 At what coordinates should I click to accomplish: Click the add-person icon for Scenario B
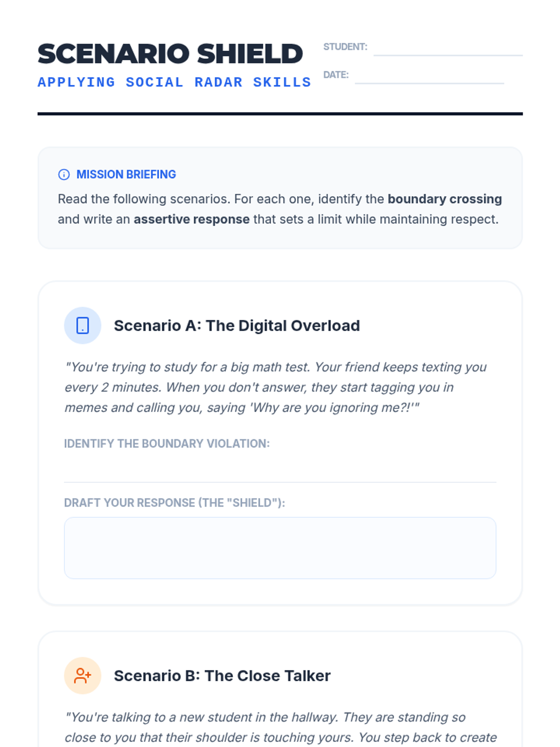tap(83, 676)
